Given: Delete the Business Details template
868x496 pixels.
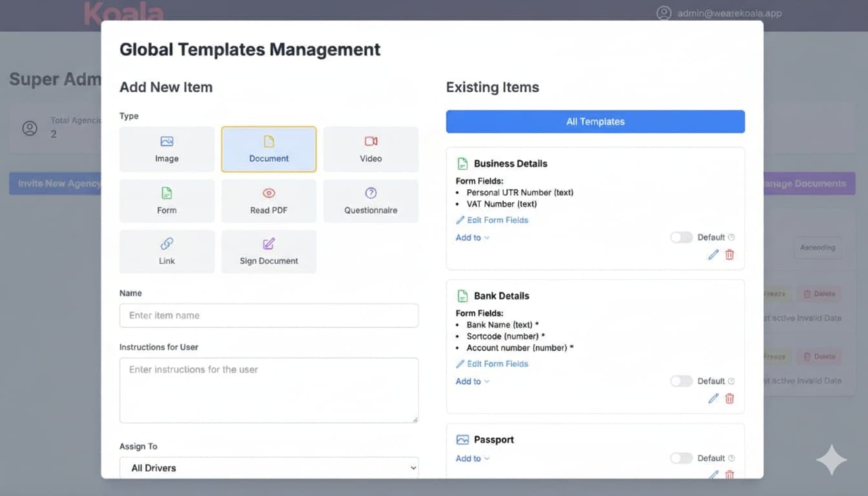Looking at the screenshot, I should click(729, 255).
